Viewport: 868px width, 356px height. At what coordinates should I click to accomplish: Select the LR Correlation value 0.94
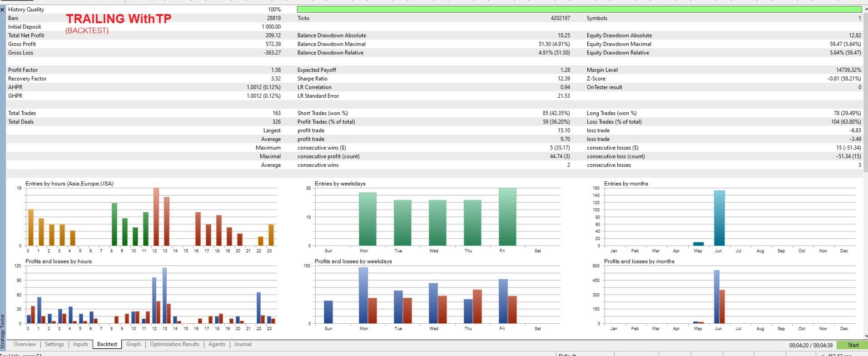[565, 87]
